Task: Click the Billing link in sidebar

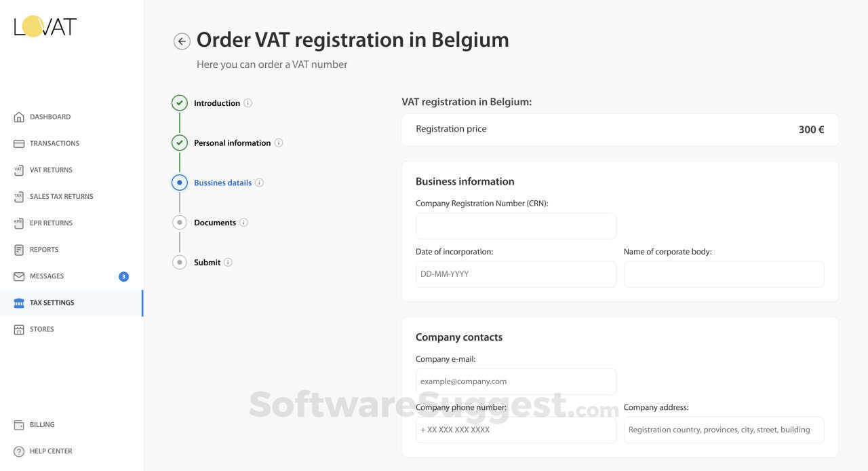Action: click(42, 425)
